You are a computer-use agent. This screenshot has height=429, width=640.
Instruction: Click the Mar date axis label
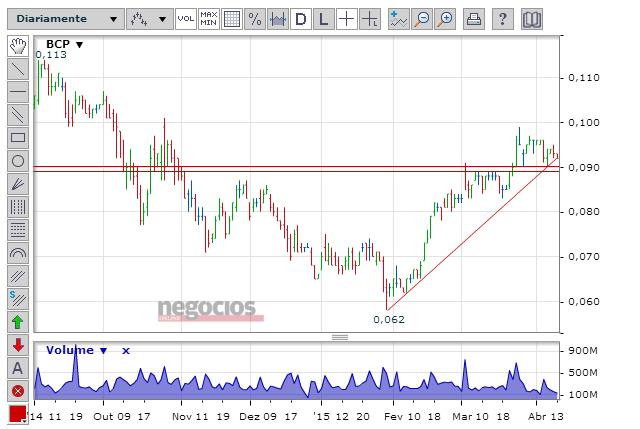[x=461, y=416]
